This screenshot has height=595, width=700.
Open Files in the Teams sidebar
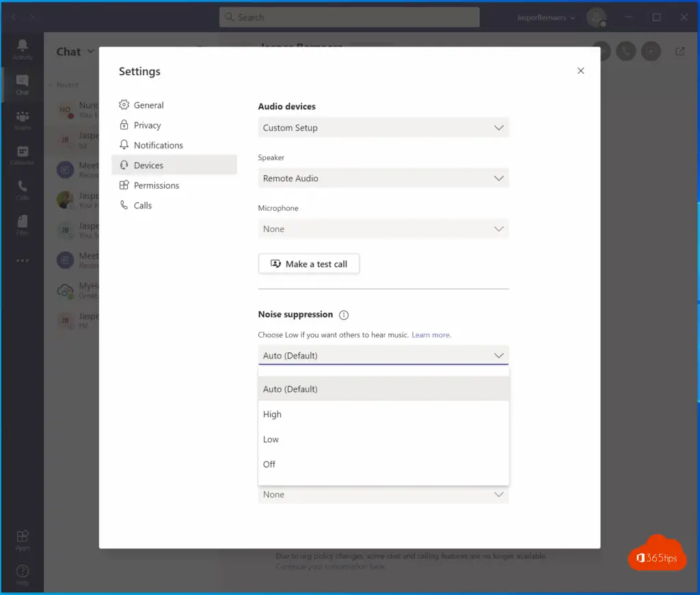click(x=23, y=225)
